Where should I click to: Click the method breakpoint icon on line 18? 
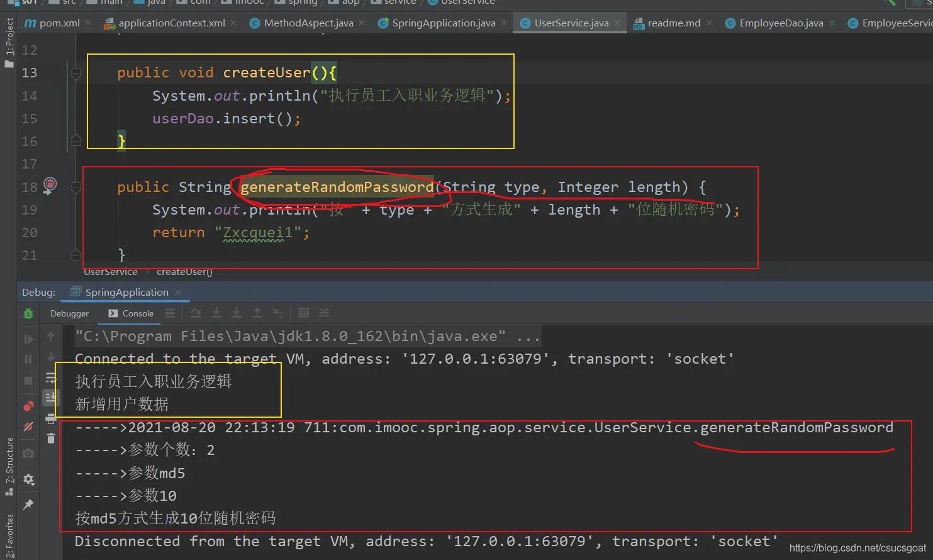pyautogui.click(x=50, y=185)
